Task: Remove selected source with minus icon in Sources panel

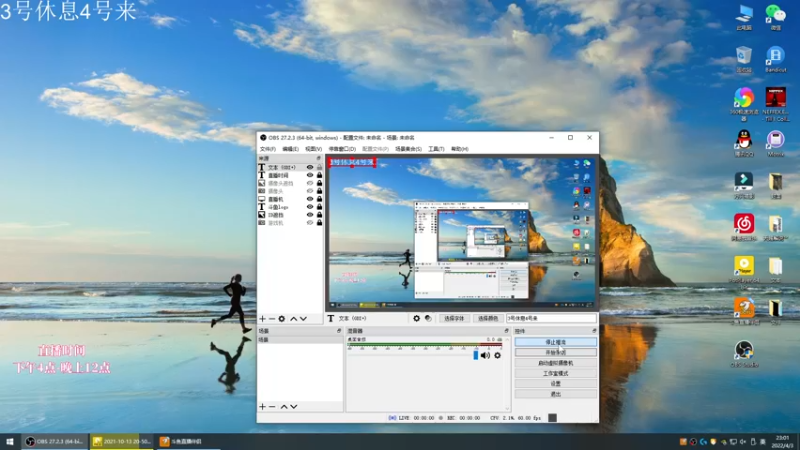Action: click(272, 318)
